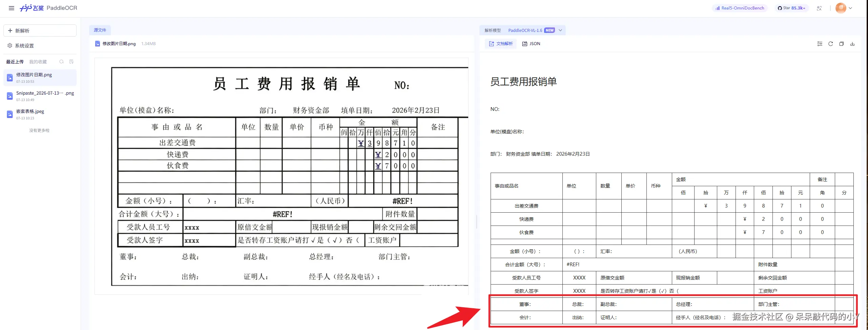Screen dimensions: 868x330
Task: Click parsed cell 受款人员工号
Action: [526, 278]
